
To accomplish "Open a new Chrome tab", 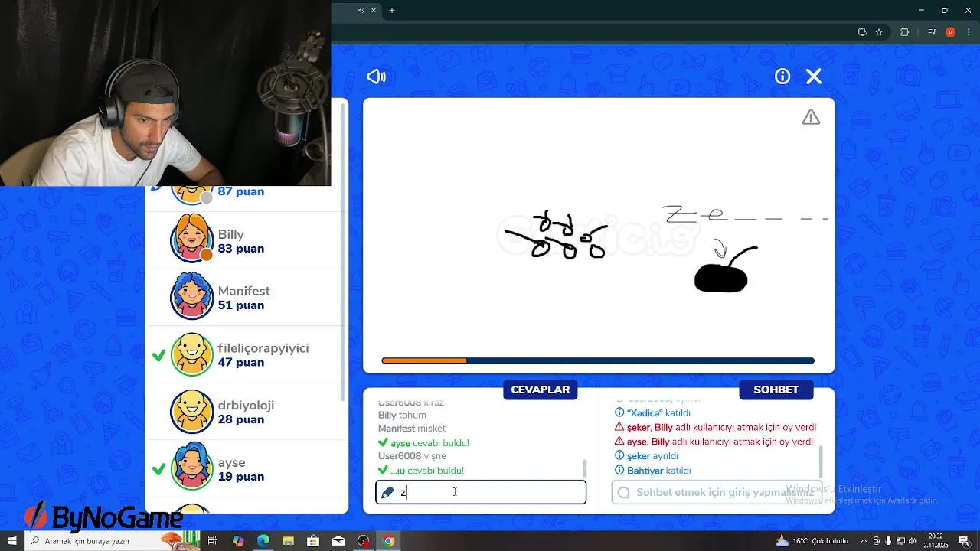I will point(392,10).
